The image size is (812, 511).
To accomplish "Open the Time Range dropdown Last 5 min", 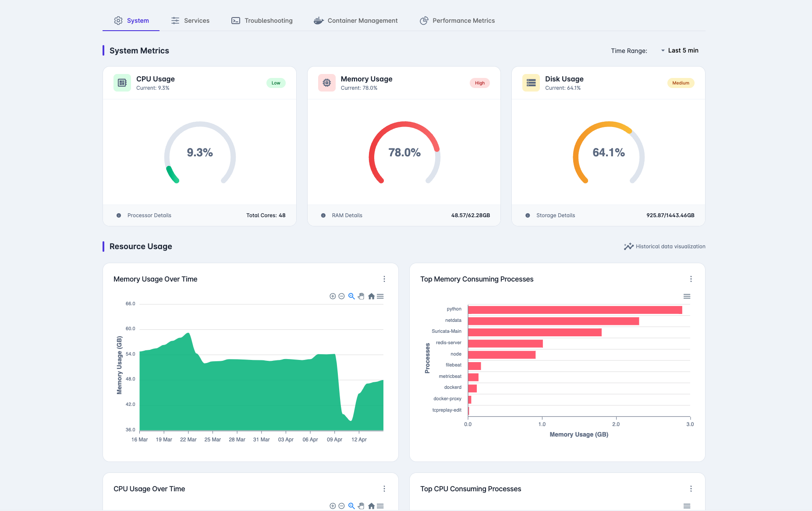I will 679,50.
